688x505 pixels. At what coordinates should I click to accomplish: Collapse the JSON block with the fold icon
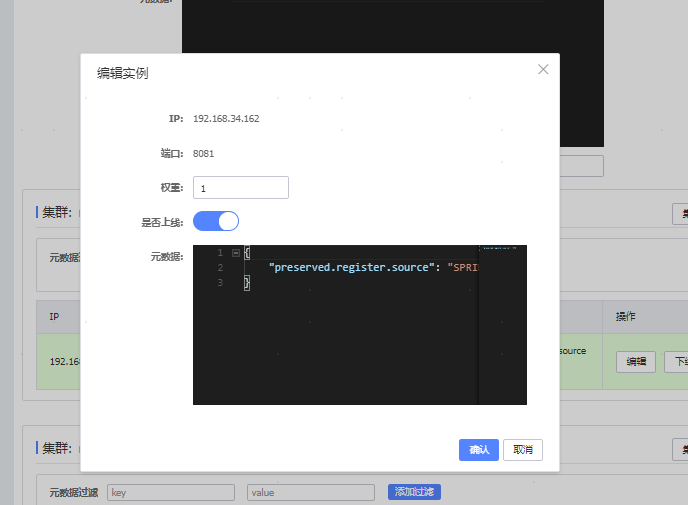click(235, 253)
